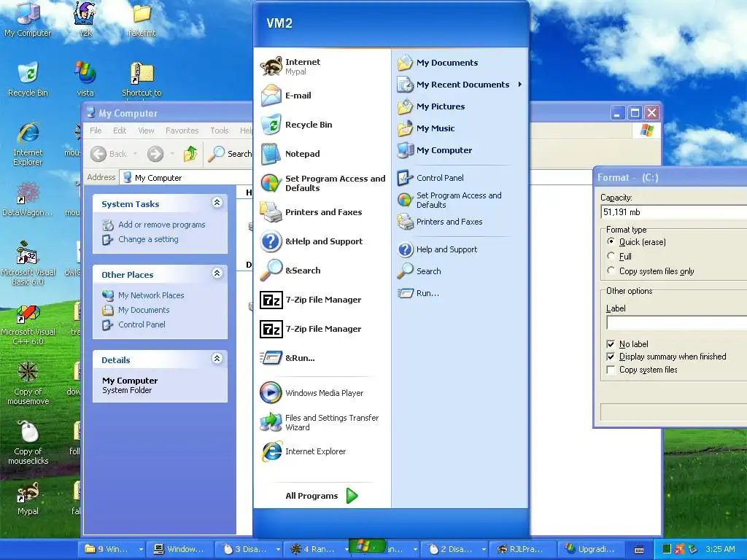
Task: Select the Mypal desktop shortcut
Action: tap(28, 499)
